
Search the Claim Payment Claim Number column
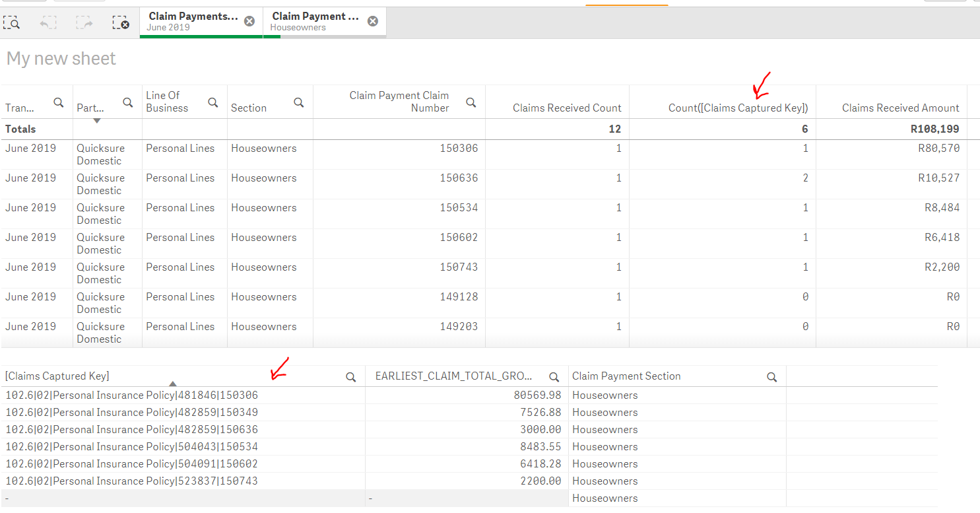[471, 102]
